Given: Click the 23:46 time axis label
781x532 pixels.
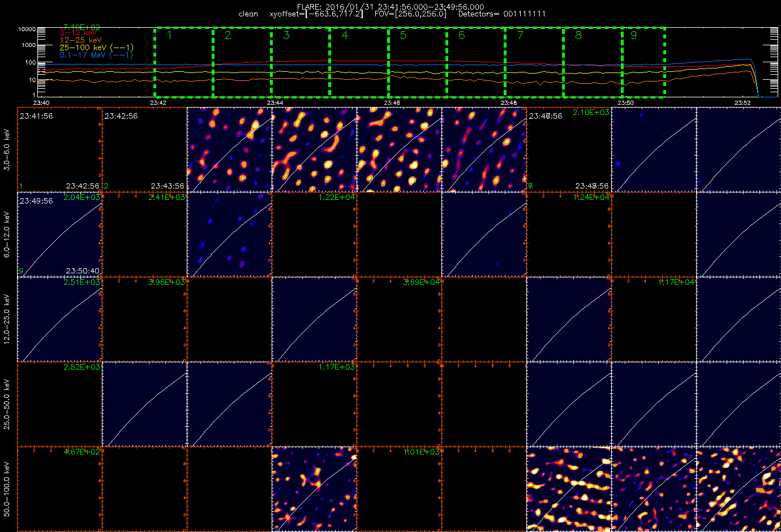Looking at the screenshot, I should pyautogui.click(x=392, y=103).
